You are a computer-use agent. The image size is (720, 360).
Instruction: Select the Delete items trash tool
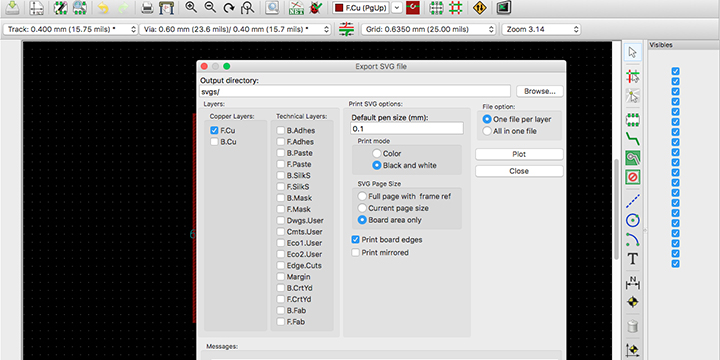pos(633,326)
